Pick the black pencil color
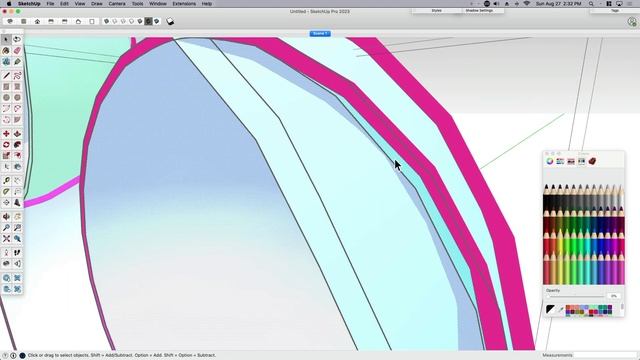 click(547, 198)
